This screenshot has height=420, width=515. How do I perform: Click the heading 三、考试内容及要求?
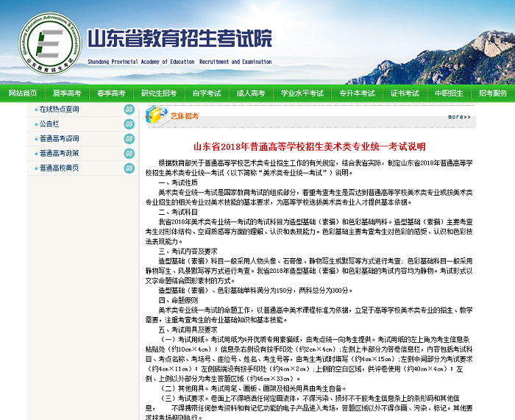[x=188, y=252]
